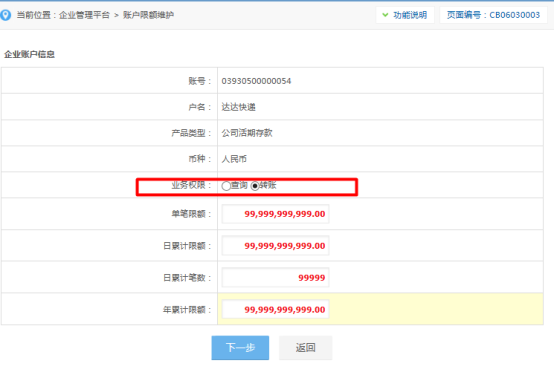Click the account number 03930500000054
The width and height of the screenshot is (554, 373).
click(256, 81)
